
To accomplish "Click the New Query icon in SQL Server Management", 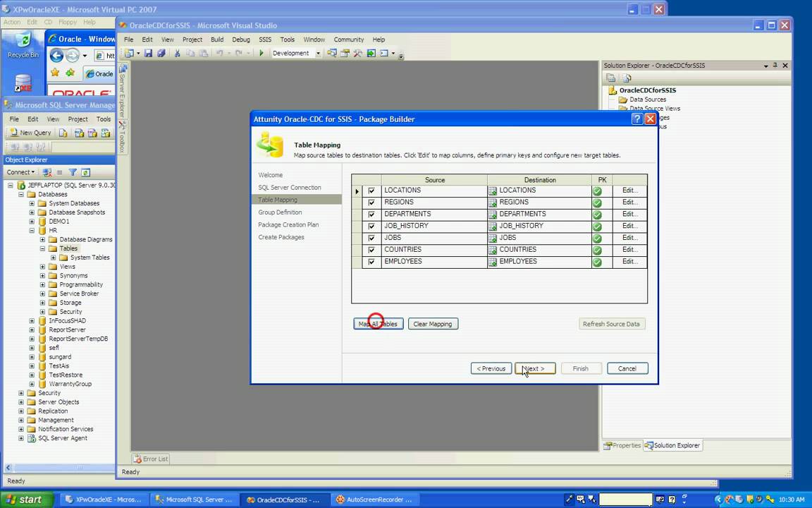I will pos(30,133).
